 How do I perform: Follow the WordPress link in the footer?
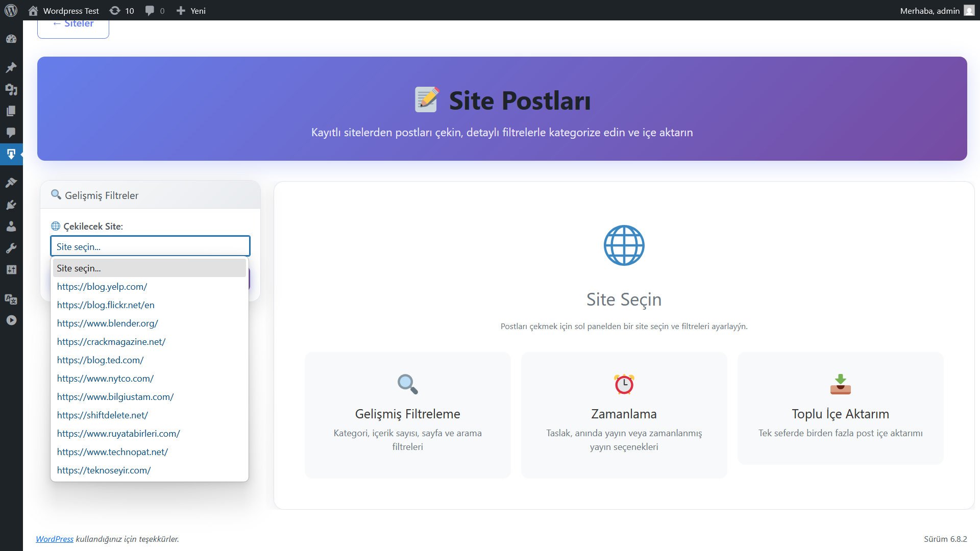pyautogui.click(x=55, y=539)
